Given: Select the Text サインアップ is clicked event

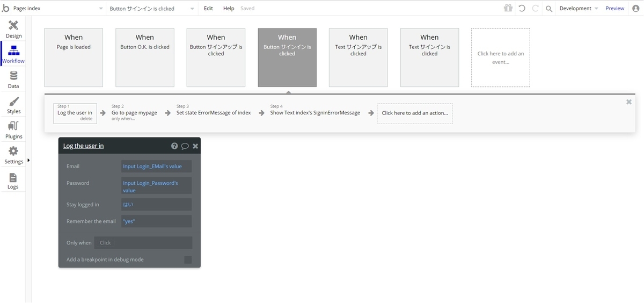Looking at the screenshot, I should tap(358, 57).
